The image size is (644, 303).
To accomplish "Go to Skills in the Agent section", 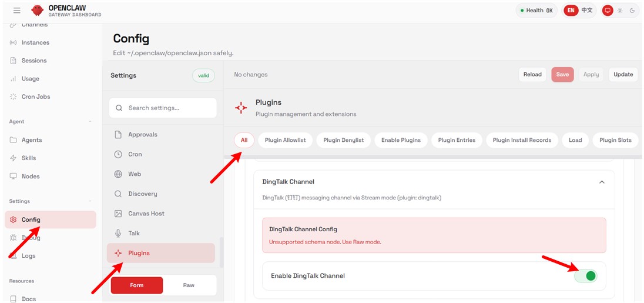I will click(28, 158).
